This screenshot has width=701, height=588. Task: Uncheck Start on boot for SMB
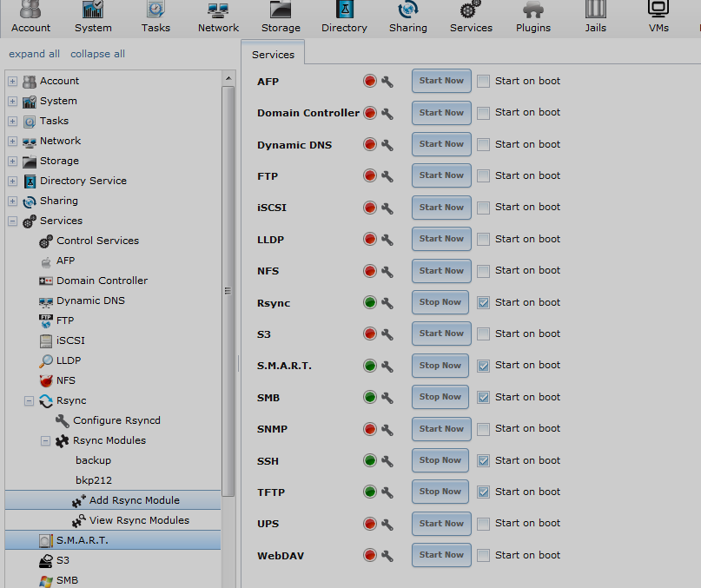click(x=483, y=398)
